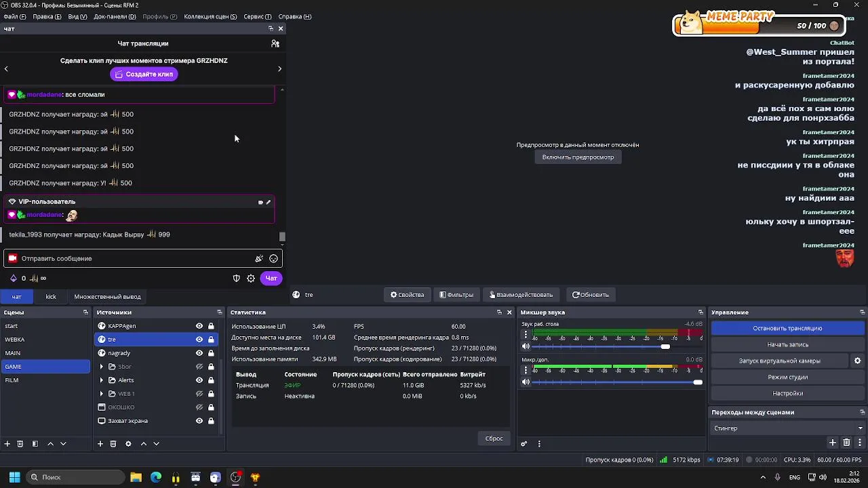Show the hidden Sbor group
Image resolution: width=868 pixels, height=488 pixels.
click(199, 367)
